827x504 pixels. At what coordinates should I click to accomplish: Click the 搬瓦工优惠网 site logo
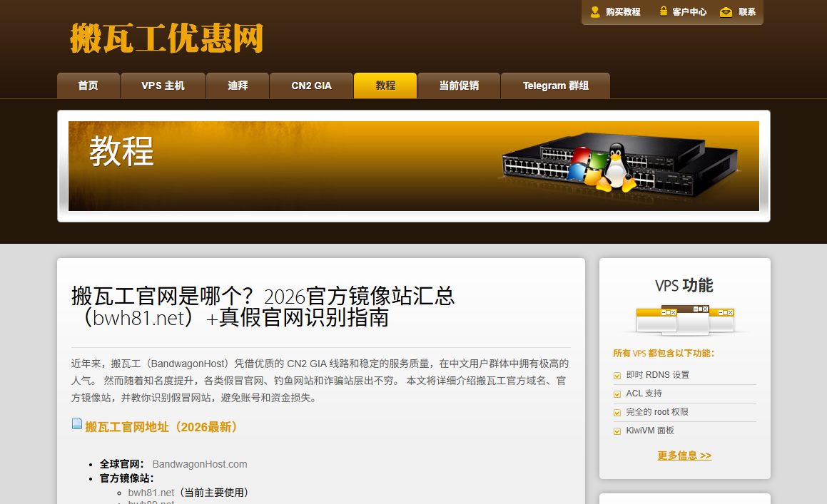coord(167,38)
